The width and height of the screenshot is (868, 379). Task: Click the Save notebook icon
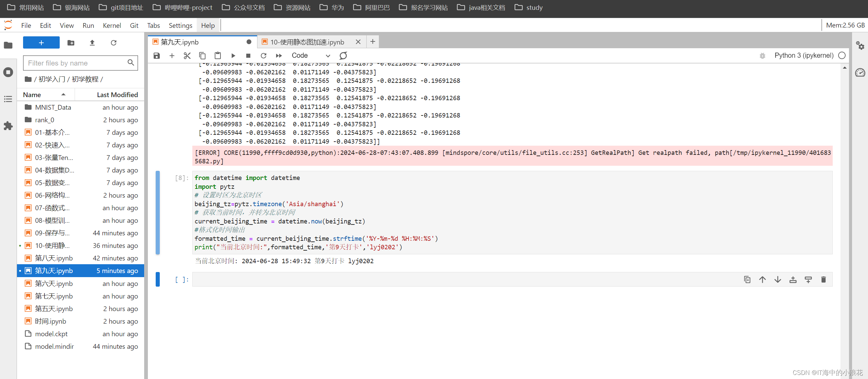point(157,55)
